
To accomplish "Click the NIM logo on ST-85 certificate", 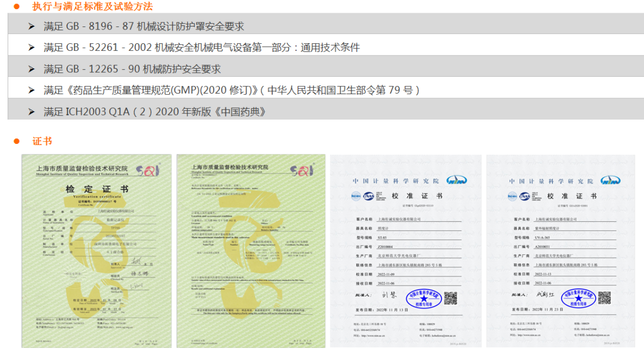I will tap(456, 180).
